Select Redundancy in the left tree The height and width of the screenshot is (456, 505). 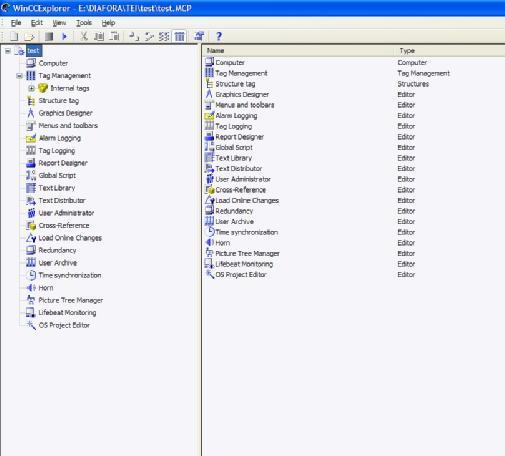[x=57, y=250]
